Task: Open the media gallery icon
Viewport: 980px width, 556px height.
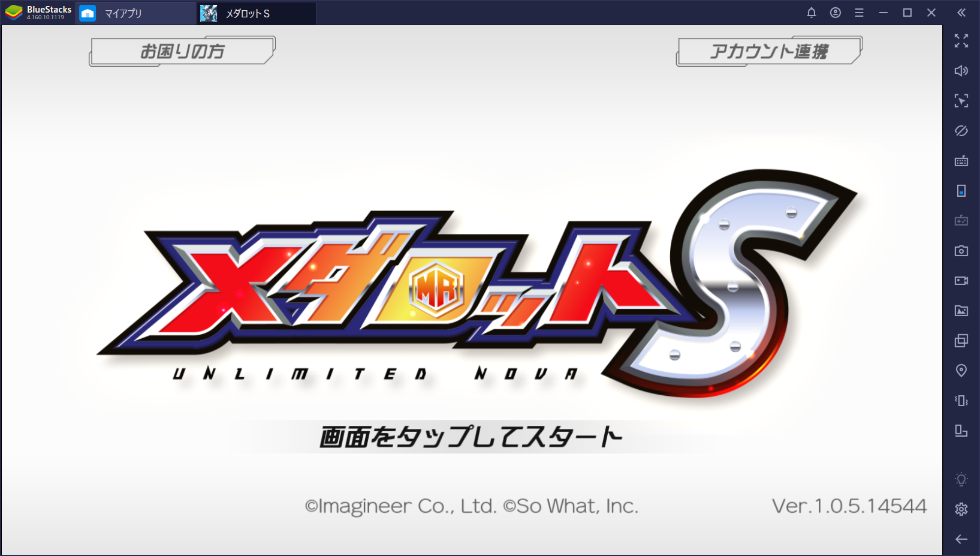Action: 961,311
